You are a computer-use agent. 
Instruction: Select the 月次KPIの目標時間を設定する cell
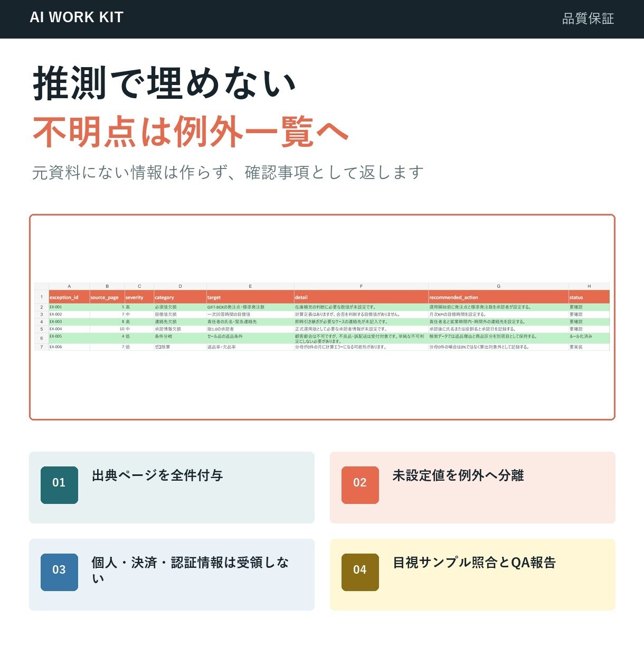(498, 314)
